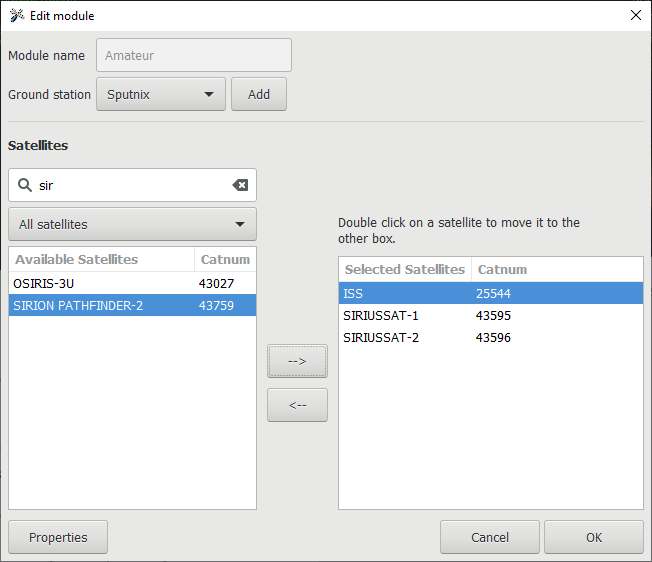Screen dimensions: 652x562
Task: Clear the satellite search text
Action: click(240, 185)
